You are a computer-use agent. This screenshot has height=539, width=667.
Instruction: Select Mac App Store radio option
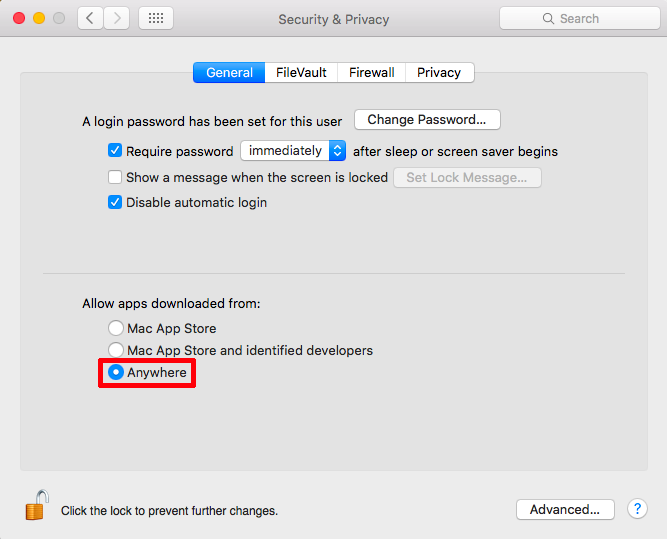tap(116, 328)
